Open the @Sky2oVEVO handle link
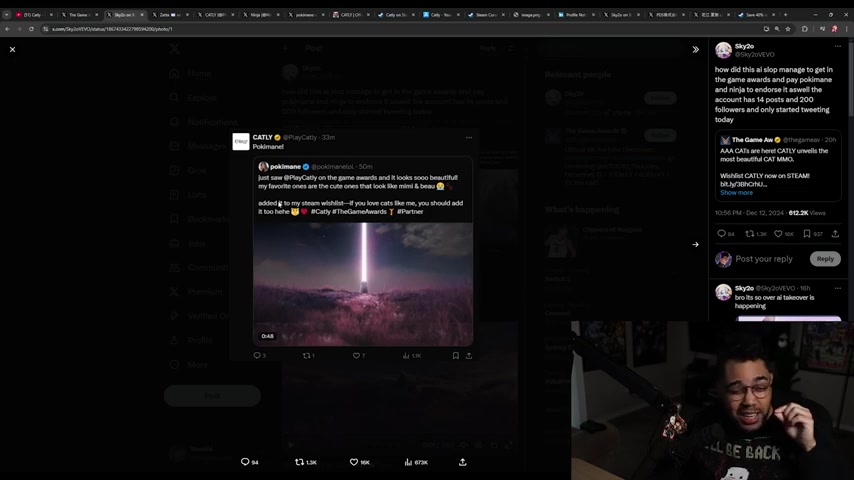 click(754, 54)
